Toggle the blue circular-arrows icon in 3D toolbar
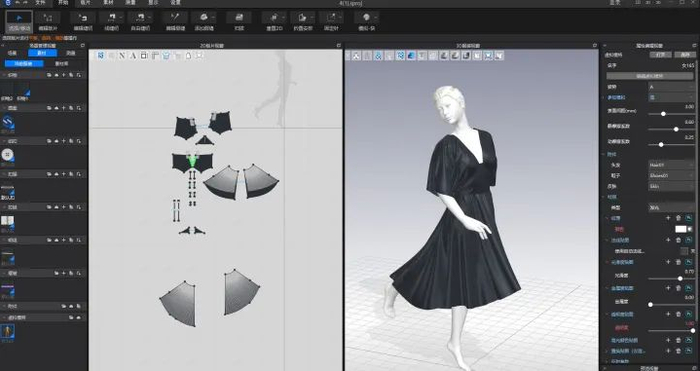 coord(378,56)
